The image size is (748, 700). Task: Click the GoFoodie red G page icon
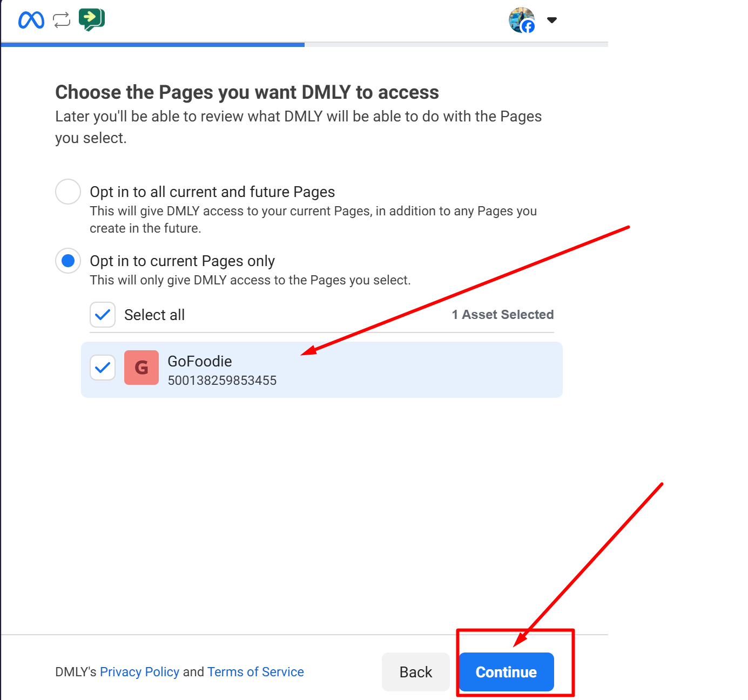click(x=141, y=368)
